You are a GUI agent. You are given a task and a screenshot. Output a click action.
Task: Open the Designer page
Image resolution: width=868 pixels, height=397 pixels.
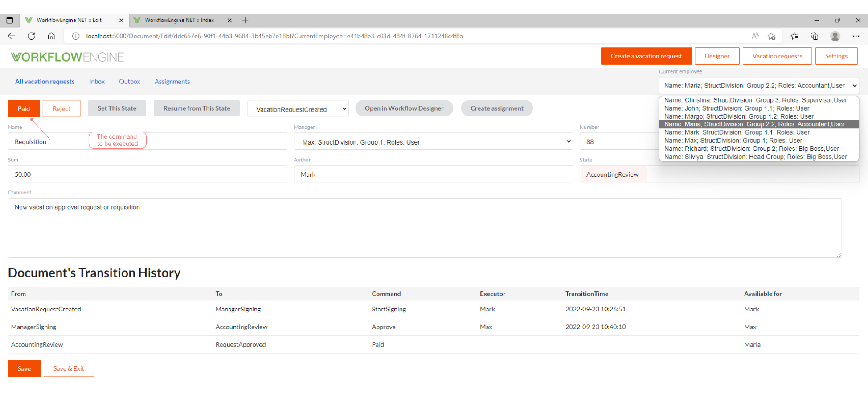717,56
